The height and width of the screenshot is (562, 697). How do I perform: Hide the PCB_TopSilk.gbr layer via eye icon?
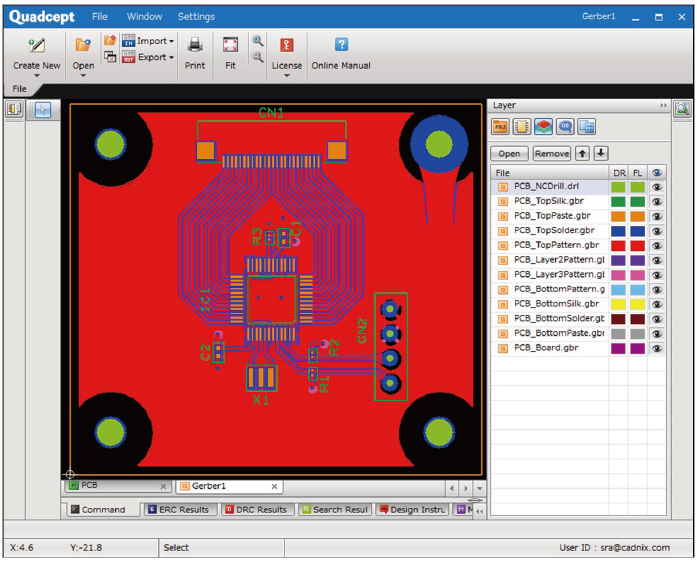click(657, 201)
